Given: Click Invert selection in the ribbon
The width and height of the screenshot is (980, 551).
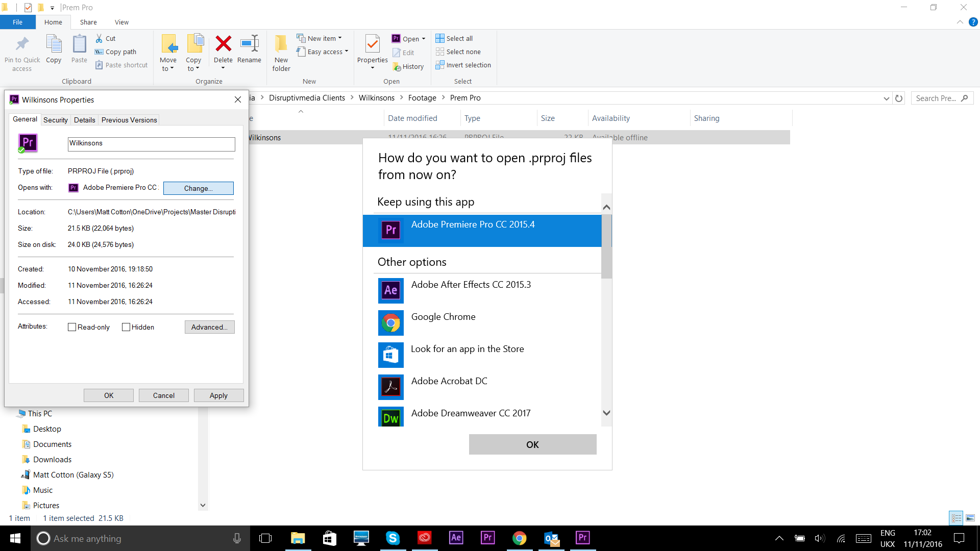Looking at the screenshot, I should coord(463,65).
